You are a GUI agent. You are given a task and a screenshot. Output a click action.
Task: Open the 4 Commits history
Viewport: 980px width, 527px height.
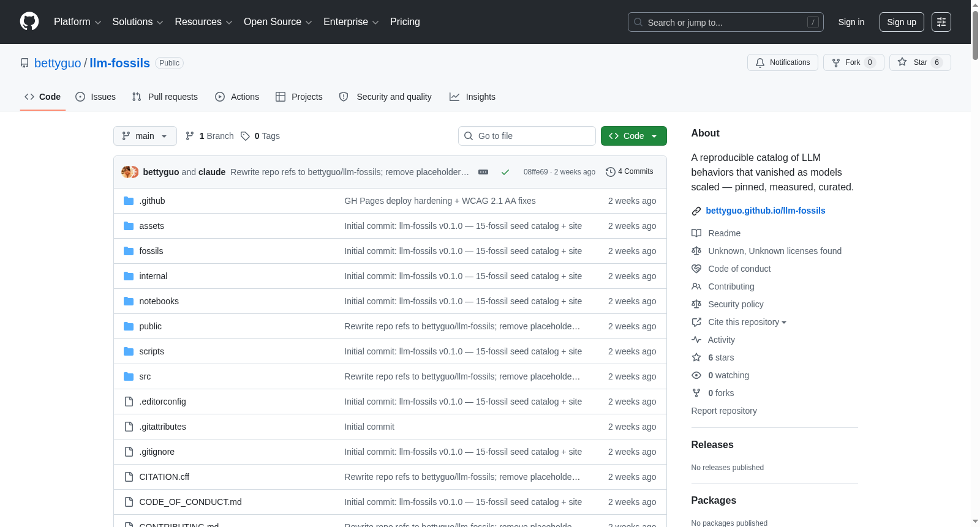click(629, 171)
